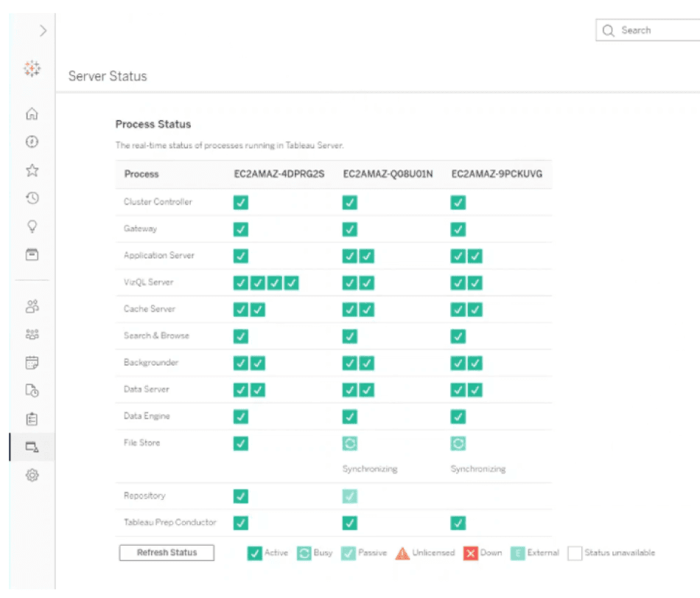700x598 pixels.
Task: Open Recents clock icon
Action: coord(32,198)
